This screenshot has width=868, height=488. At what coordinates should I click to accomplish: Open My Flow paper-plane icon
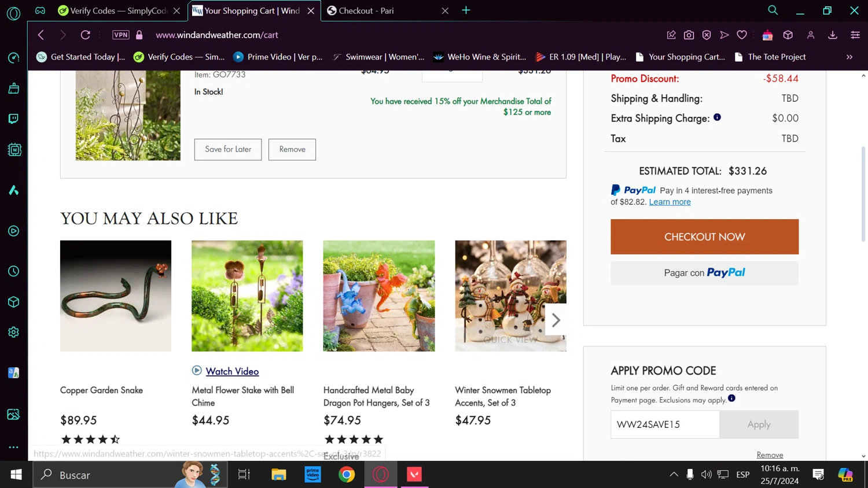pyautogui.click(x=724, y=35)
